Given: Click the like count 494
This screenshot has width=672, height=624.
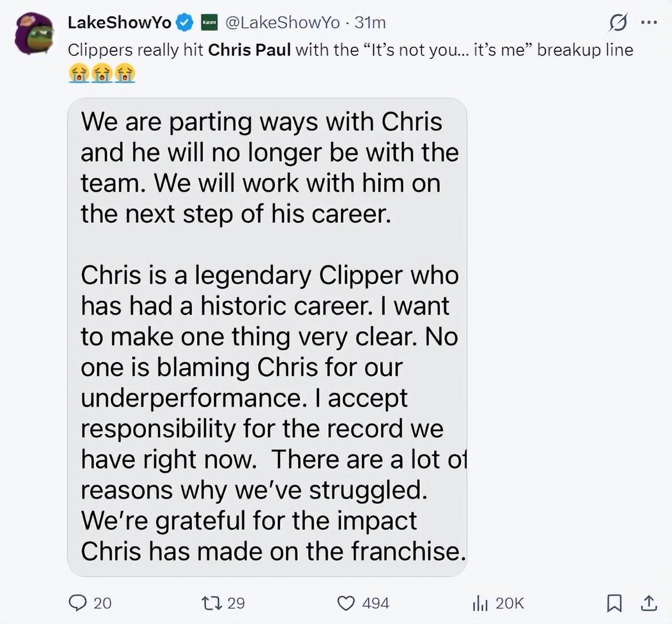Looking at the screenshot, I should coord(376,603).
